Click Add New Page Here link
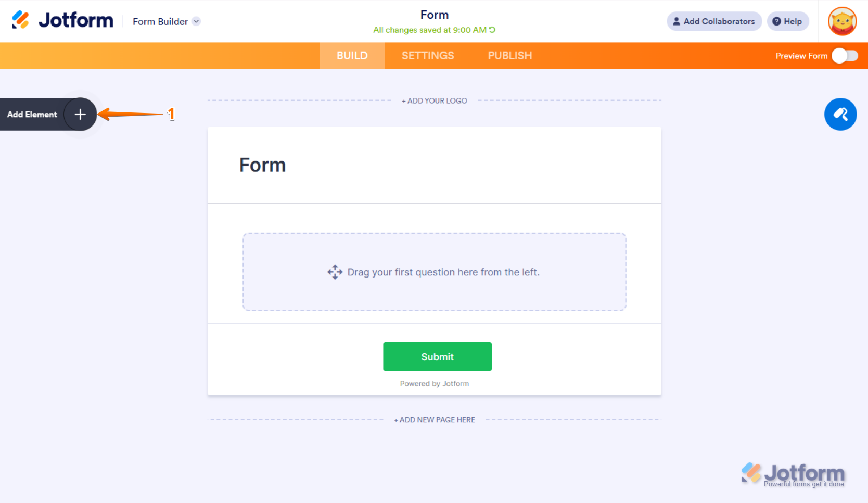Screen dimensions: 868x503 435,420
